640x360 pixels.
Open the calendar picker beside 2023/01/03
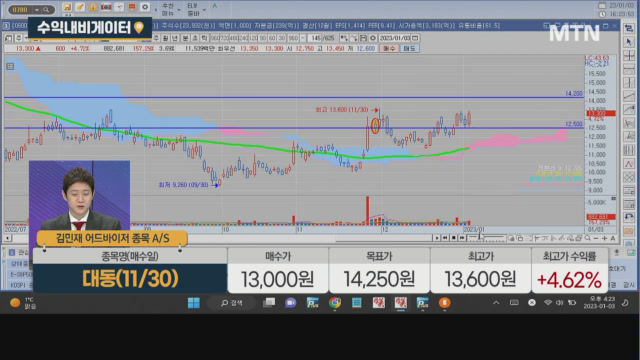[x=415, y=38]
